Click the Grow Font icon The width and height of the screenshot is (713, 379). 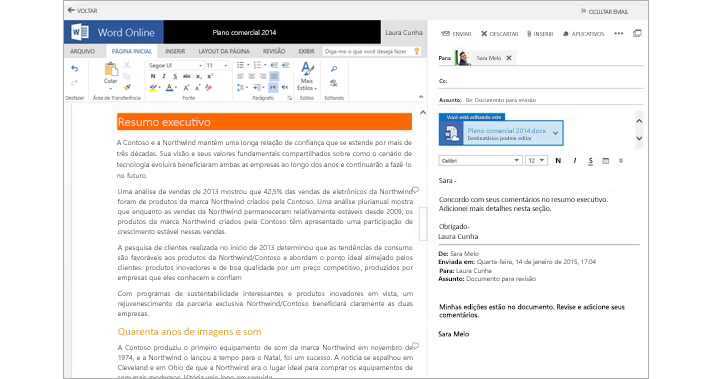point(186,87)
